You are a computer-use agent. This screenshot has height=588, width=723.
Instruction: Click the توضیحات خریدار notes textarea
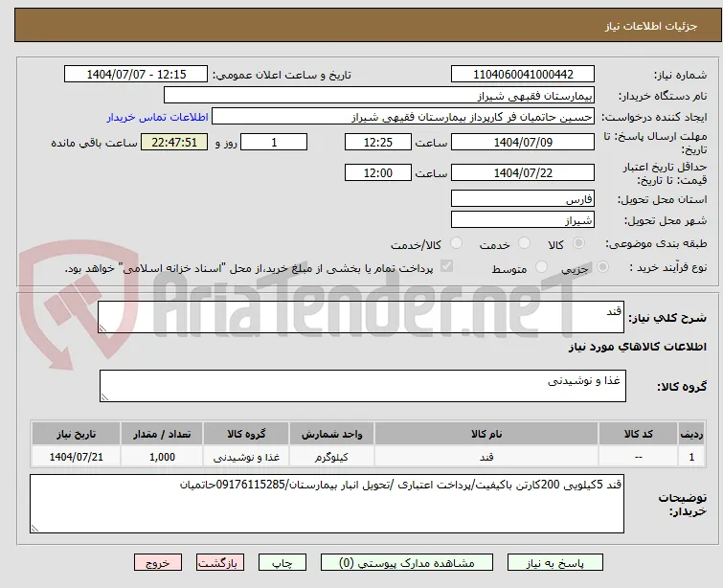click(327, 504)
